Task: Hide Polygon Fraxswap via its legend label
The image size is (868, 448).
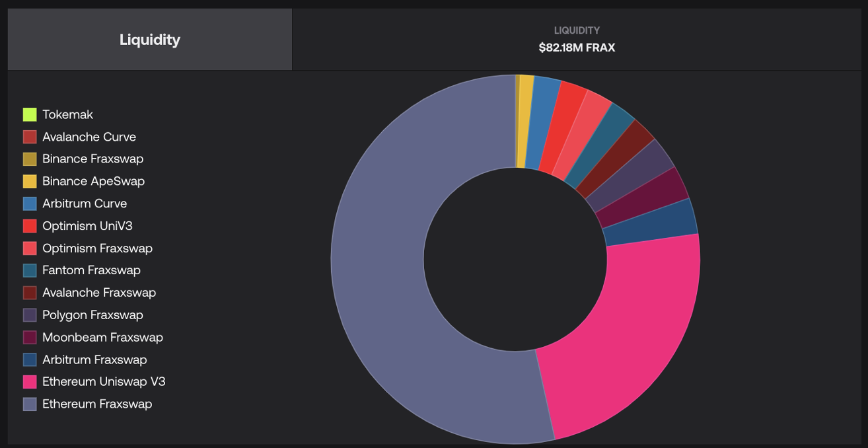Action: tap(92, 315)
